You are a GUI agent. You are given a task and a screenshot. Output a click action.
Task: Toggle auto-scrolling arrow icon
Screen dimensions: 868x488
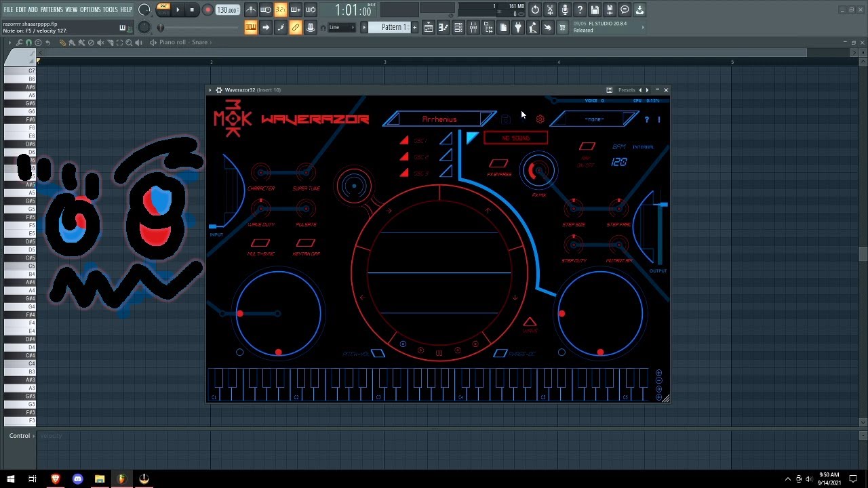266,27
